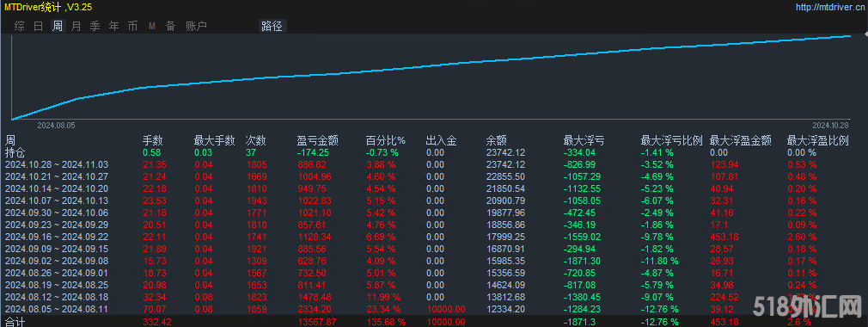The image size is (868, 327).
Task: Select the 日 daily statistics tab
Action: pos(38,26)
